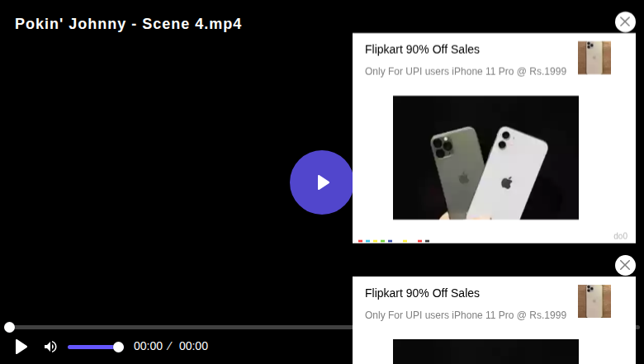Click the upper ad's small iPhone thumbnail
The width and height of the screenshot is (644, 364).
click(594, 58)
